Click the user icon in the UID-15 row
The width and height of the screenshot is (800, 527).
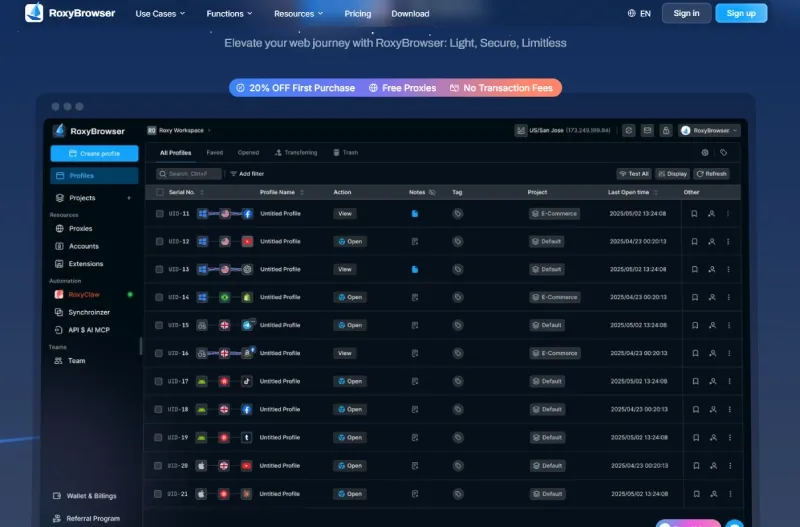click(x=712, y=325)
